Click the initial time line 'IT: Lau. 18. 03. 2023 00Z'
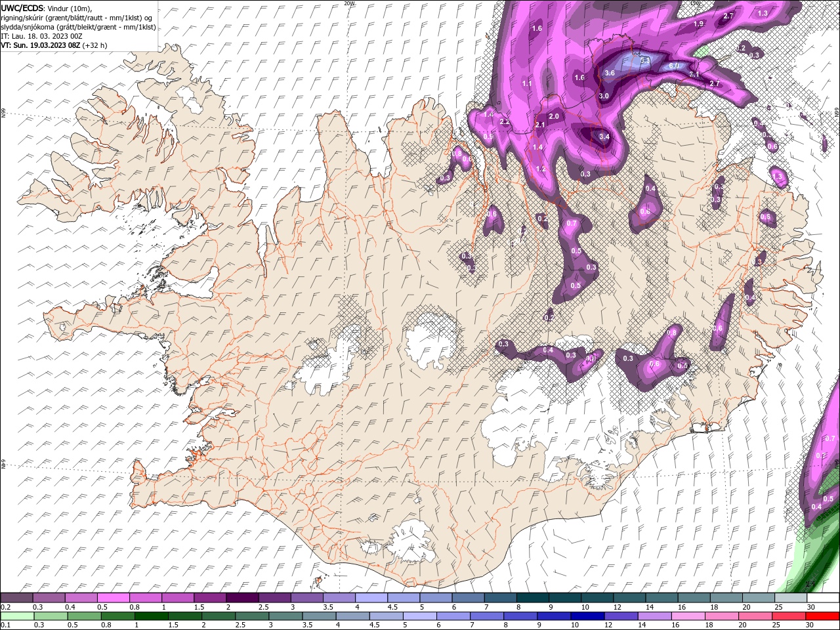Viewport: 840px width, 630px height. click(x=41, y=36)
